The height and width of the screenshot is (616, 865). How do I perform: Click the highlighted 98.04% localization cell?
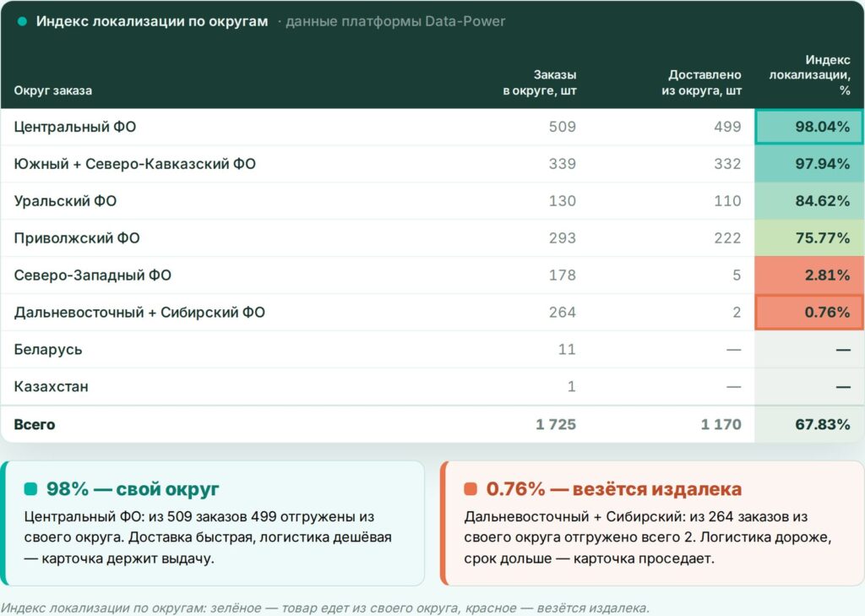[809, 127]
